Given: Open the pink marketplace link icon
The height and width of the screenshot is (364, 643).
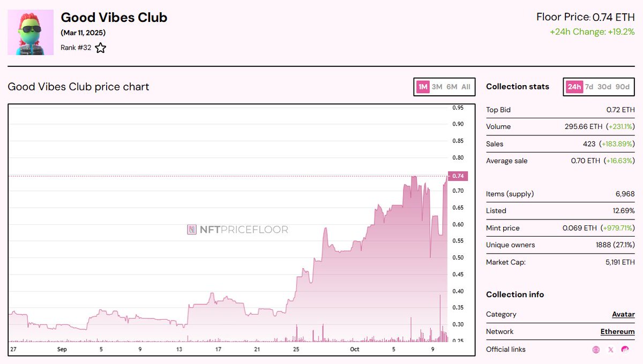Looking at the screenshot, I should click(x=625, y=350).
